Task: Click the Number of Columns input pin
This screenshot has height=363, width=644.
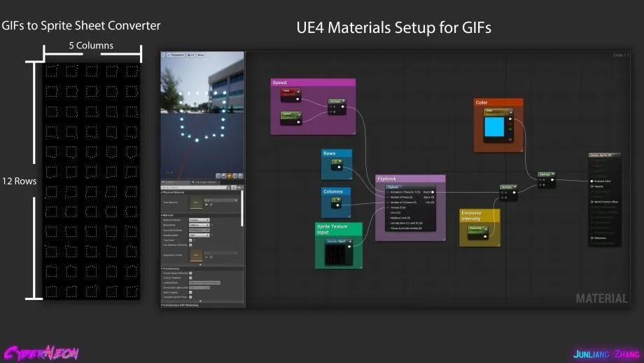Action: 388,203
